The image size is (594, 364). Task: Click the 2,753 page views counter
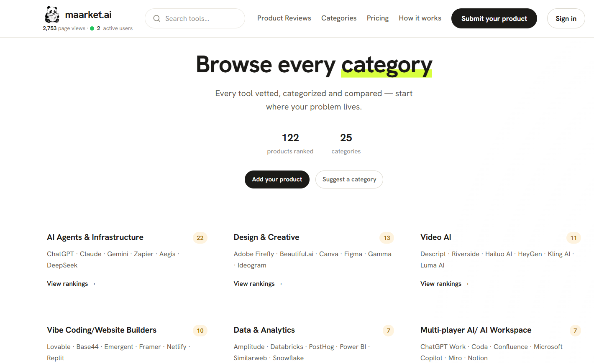pos(64,28)
